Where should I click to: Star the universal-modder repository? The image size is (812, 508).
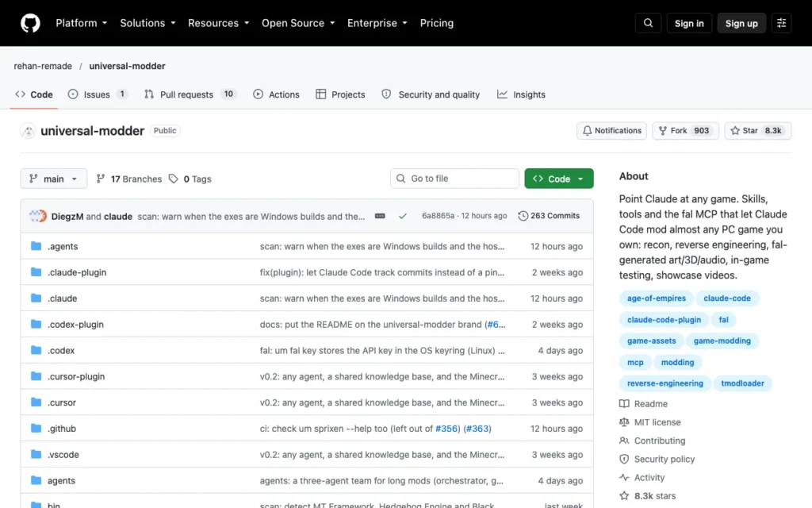[x=757, y=131]
